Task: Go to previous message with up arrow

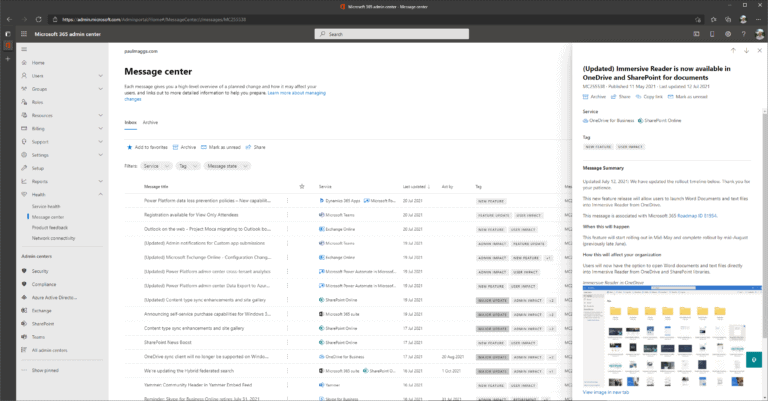Action: point(733,50)
